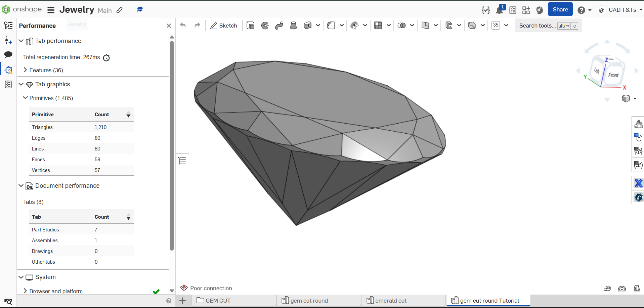Toggle the feature list flyout button
The image size is (644, 308).
pos(182,161)
